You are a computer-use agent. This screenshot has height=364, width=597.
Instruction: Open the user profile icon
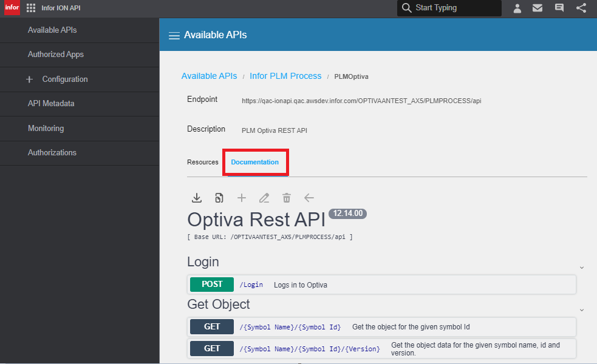tap(517, 8)
